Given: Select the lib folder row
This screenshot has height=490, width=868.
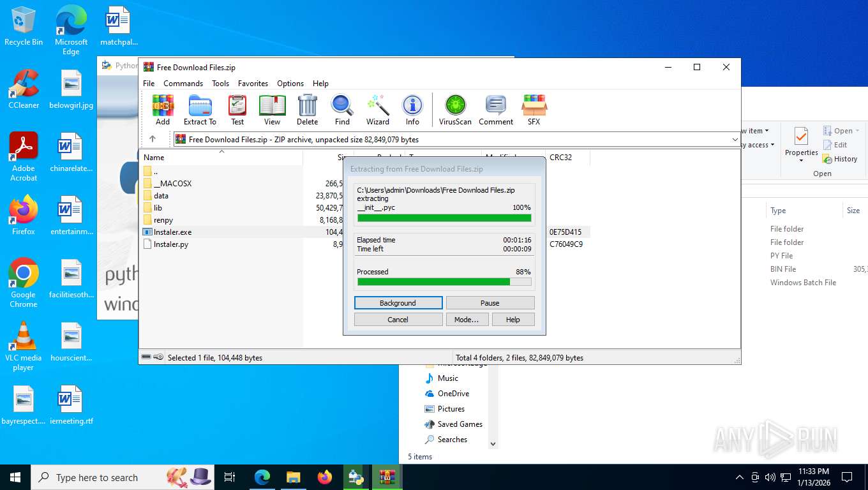Looking at the screenshot, I should (x=158, y=207).
